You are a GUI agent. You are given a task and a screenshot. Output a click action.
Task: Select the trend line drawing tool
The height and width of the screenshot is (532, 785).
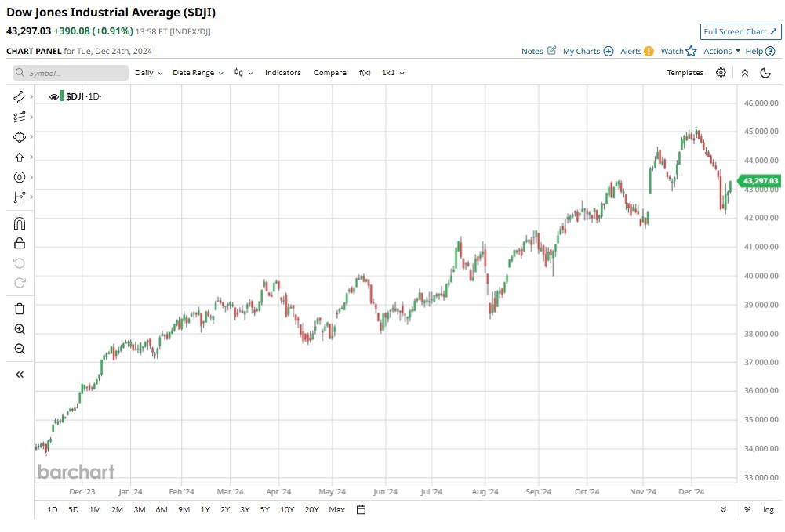(x=20, y=97)
